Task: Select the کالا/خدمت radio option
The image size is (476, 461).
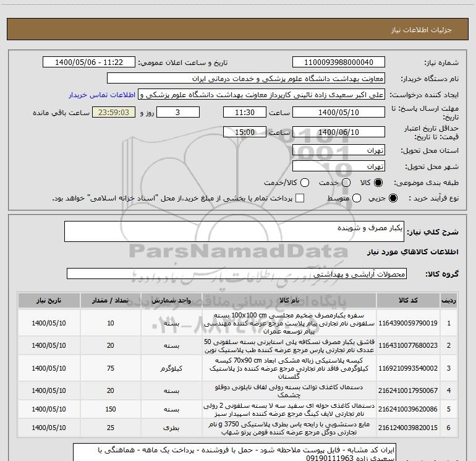Action: [x=305, y=183]
